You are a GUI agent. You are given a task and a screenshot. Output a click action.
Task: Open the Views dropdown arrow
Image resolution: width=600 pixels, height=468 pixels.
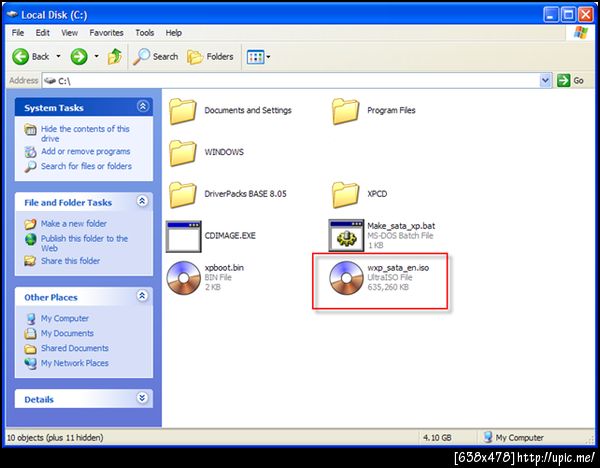tap(268, 57)
